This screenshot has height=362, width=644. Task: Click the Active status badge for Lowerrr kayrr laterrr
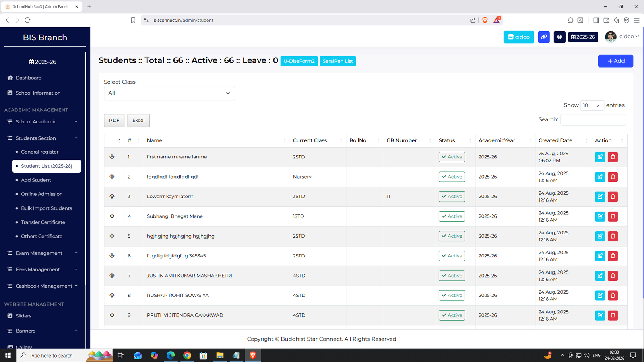(451, 196)
